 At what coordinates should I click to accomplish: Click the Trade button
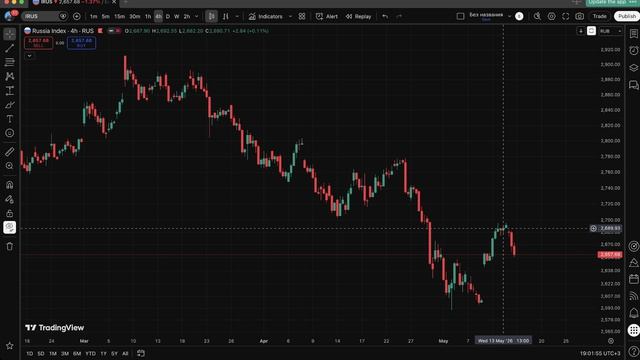coord(600,16)
